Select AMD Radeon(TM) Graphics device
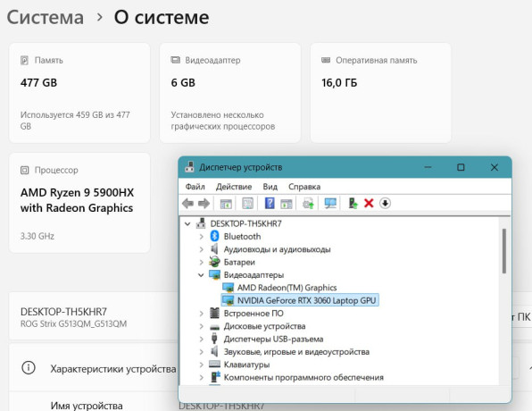 click(287, 288)
